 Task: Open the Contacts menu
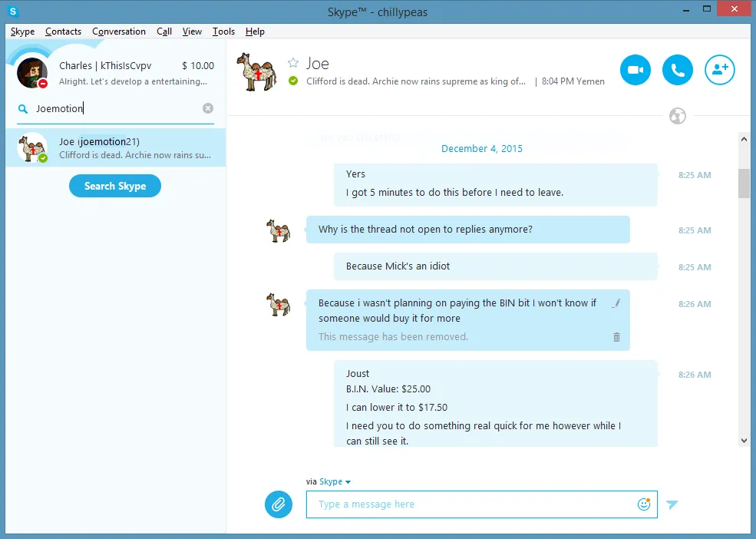tap(63, 31)
